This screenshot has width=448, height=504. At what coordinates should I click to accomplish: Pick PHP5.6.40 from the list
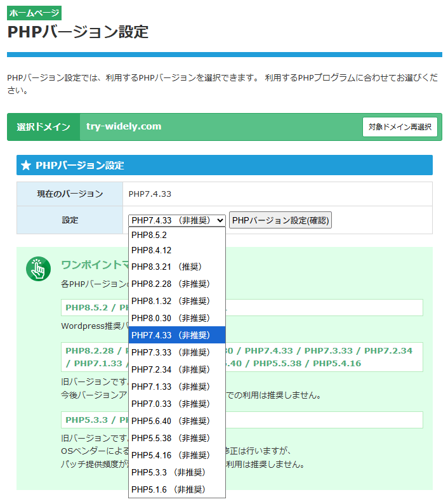[x=176, y=421]
